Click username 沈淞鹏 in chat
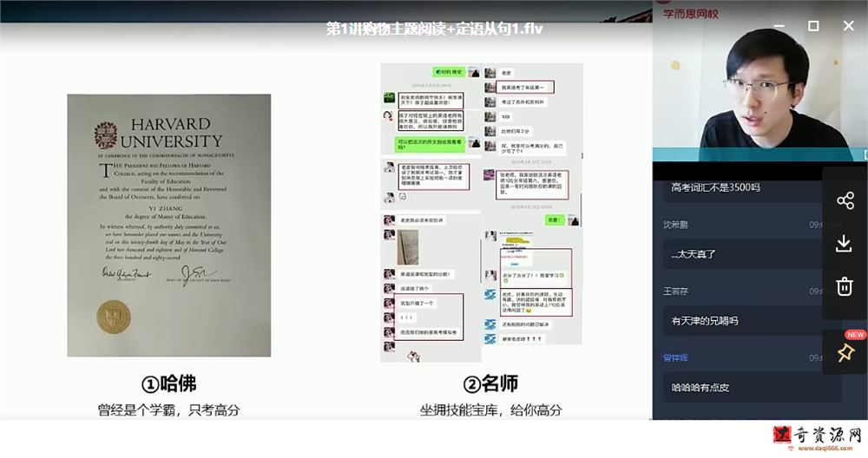868x458 pixels. (675, 225)
